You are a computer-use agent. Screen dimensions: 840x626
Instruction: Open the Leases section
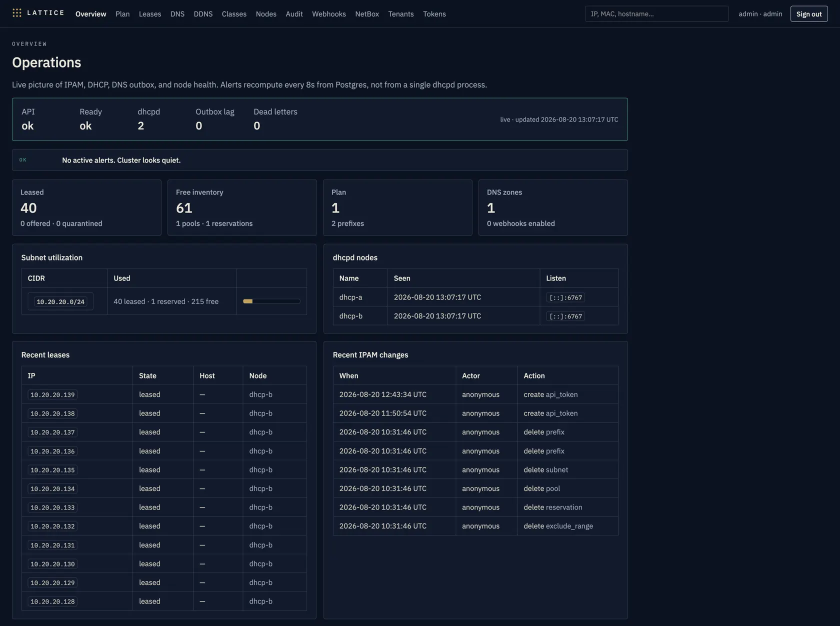click(x=150, y=14)
